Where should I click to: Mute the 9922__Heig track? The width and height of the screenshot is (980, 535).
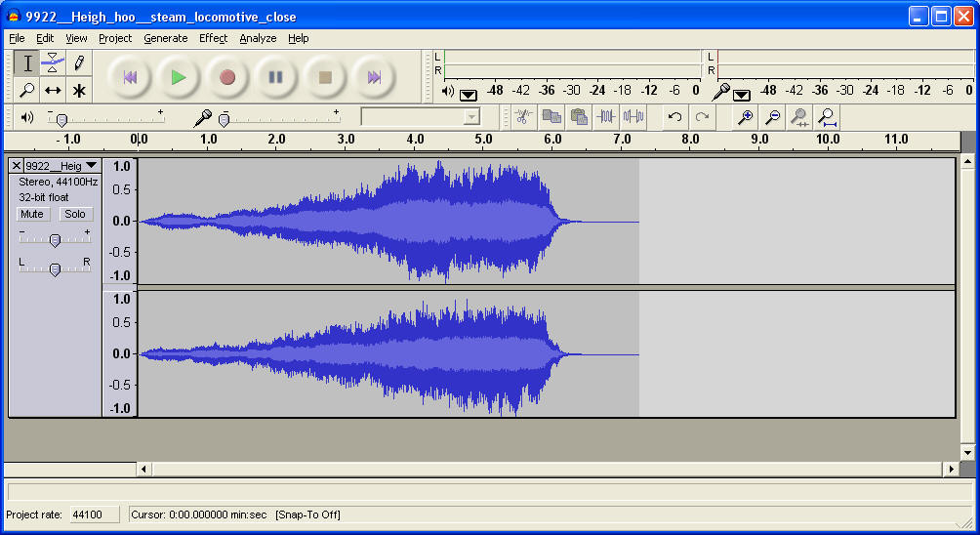(x=32, y=214)
